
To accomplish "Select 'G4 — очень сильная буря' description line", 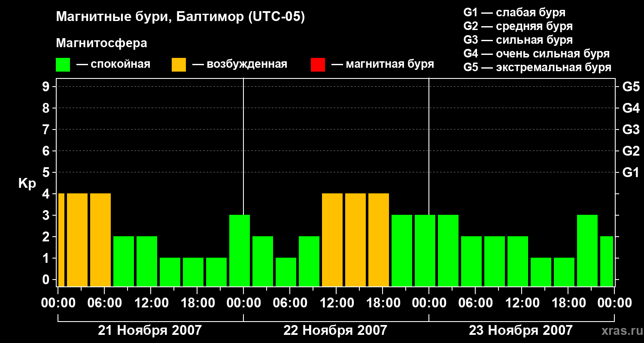I will pos(537,54).
